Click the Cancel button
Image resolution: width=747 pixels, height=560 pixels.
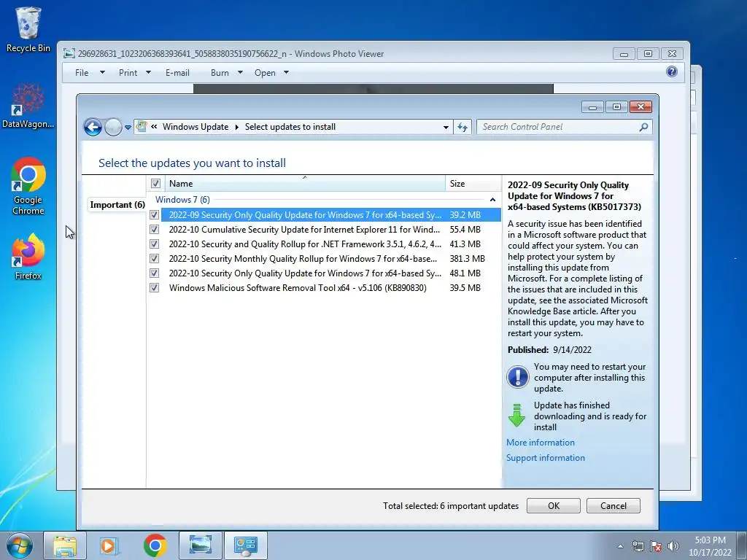(613, 506)
